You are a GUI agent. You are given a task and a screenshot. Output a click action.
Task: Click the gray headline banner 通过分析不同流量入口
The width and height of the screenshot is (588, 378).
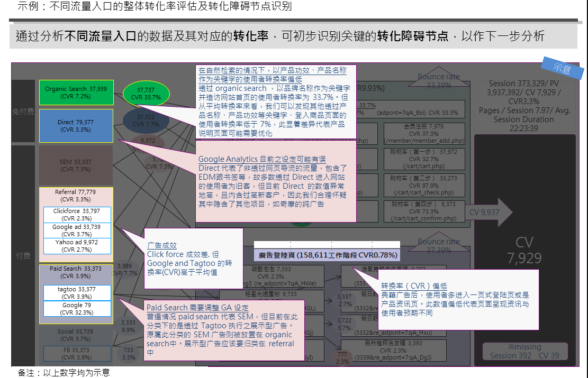pos(293,36)
